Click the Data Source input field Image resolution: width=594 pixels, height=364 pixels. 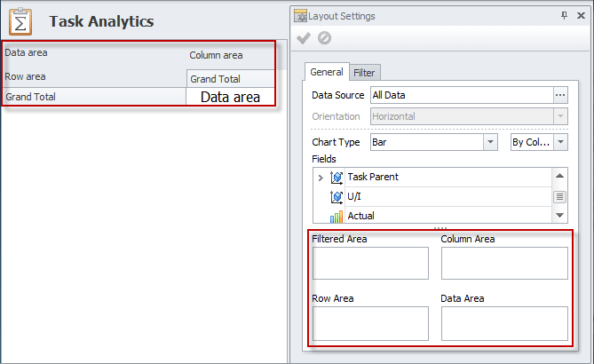(460, 95)
